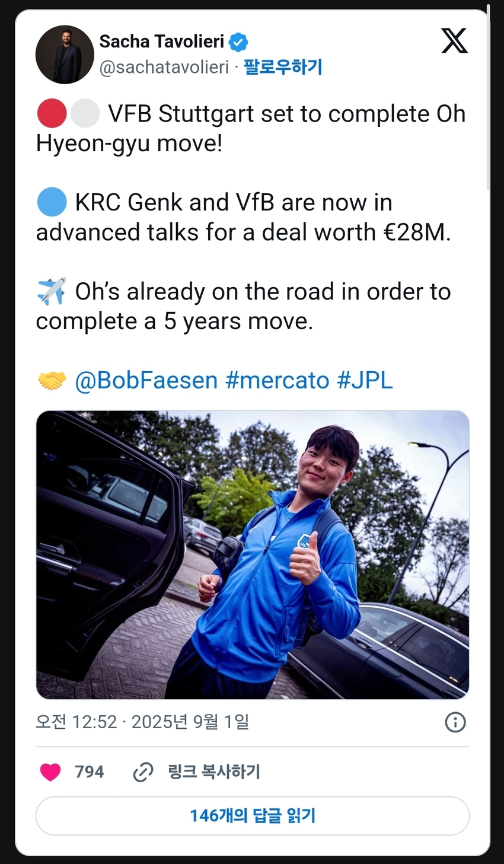Click the Sacha Tavolieri display name

pos(162,42)
